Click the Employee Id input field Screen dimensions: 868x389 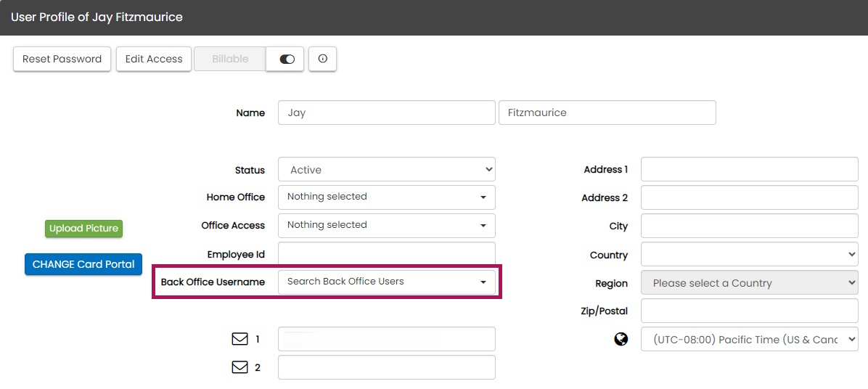coord(386,254)
